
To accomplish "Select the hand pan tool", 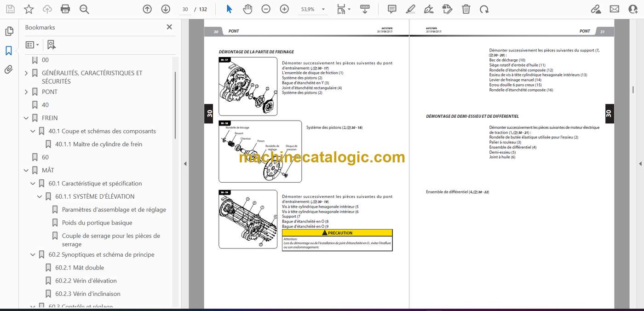I will (x=247, y=9).
